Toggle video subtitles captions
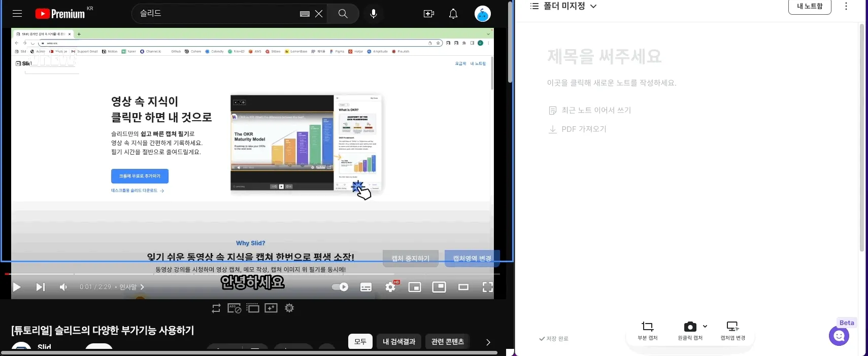 [366, 287]
